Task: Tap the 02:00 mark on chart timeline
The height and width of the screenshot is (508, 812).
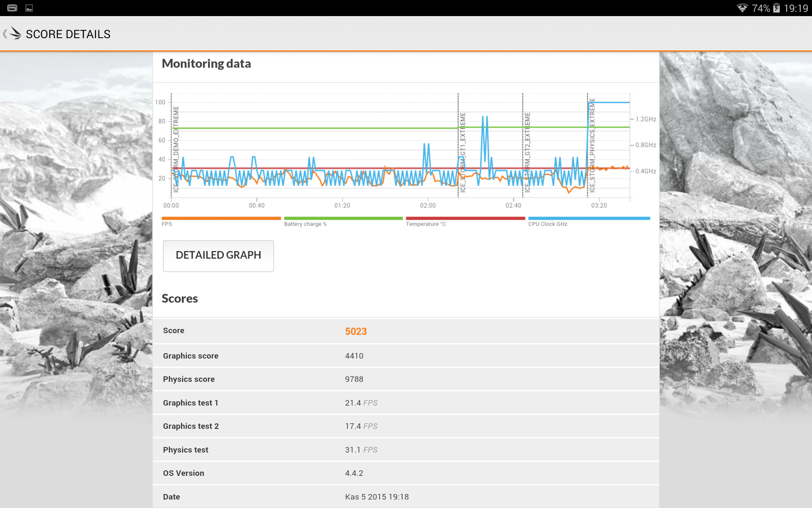Action: tap(428, 205)
